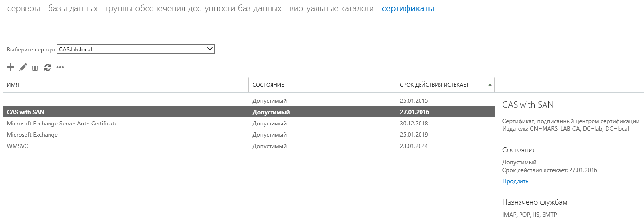Sort the list by СОСТОЯНИЕ column
The width and height of the screenshot is (644, 224).
click(x=268, y=85)
